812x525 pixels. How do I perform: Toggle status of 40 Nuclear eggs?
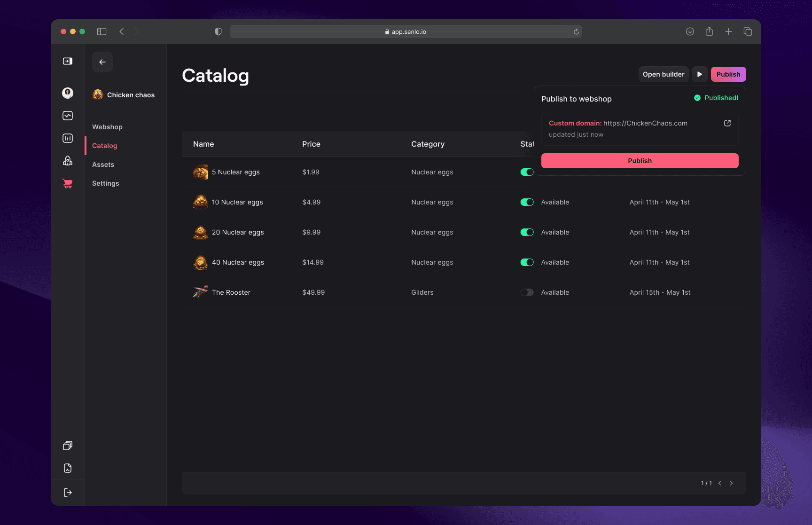pyautogui.click(x=527, y=262)
